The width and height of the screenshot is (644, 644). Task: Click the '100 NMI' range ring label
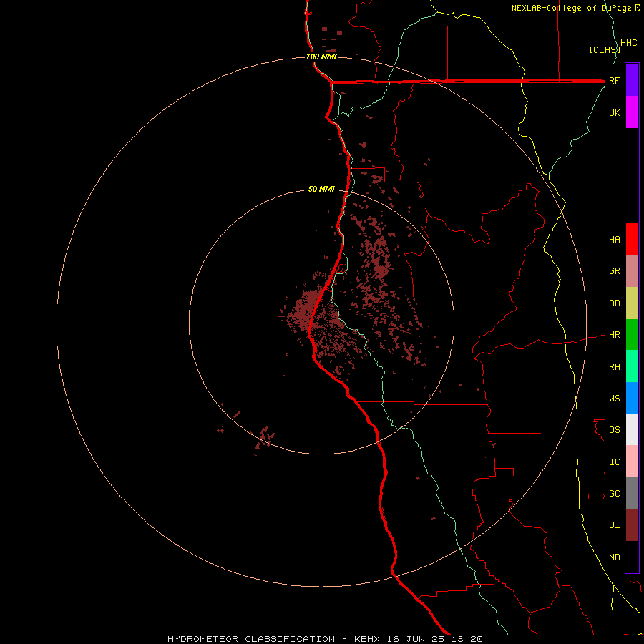[321, 57]
